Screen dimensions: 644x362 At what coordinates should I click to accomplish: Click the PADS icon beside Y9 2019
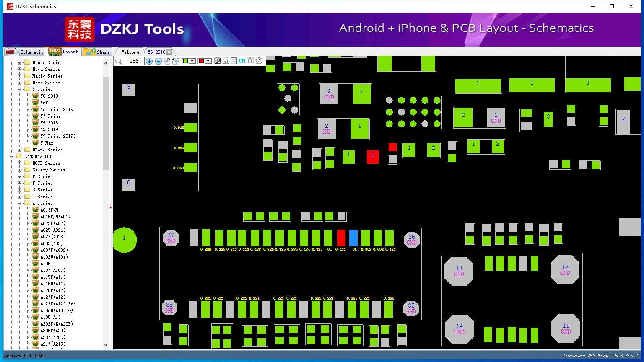pos(35,129)
